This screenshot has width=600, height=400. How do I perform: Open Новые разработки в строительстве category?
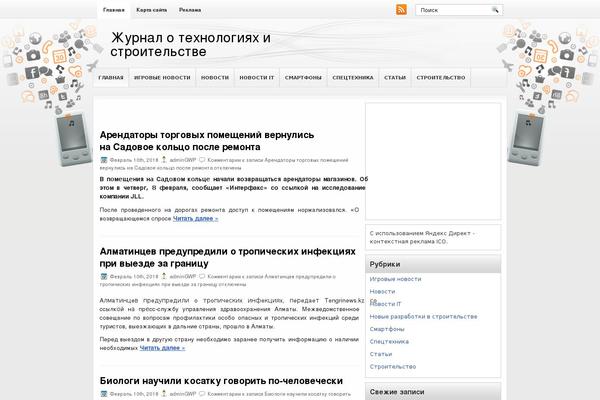click(423, 317)
